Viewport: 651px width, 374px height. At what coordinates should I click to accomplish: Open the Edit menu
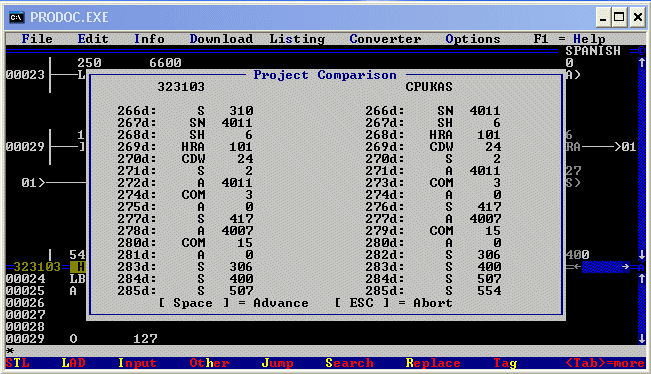[93, 39]
